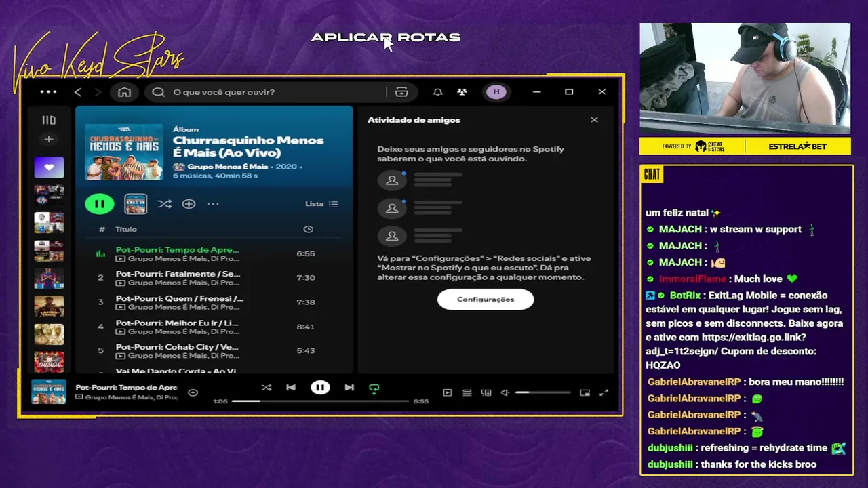Viewport: 868px width, 488px height.
Task: Click the Título column header
Action: pyautogui.click(x=126, y=230)
